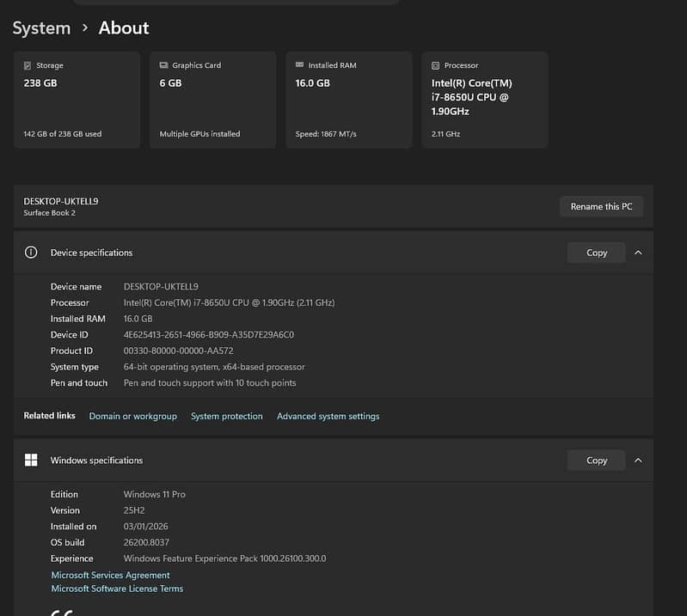This screenshot has width=687, height=616.
Task: Copy the Windows specifications
Action: point(596,460)
